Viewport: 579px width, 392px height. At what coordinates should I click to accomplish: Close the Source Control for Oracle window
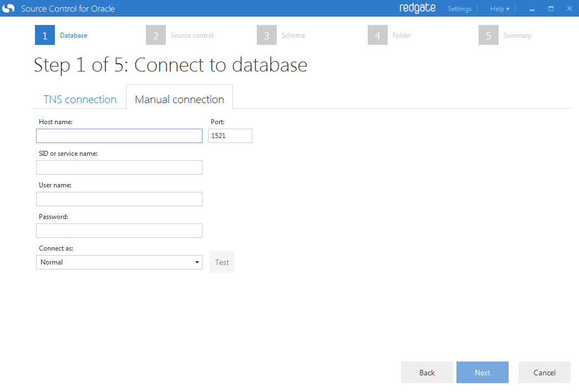click(570, 8)
